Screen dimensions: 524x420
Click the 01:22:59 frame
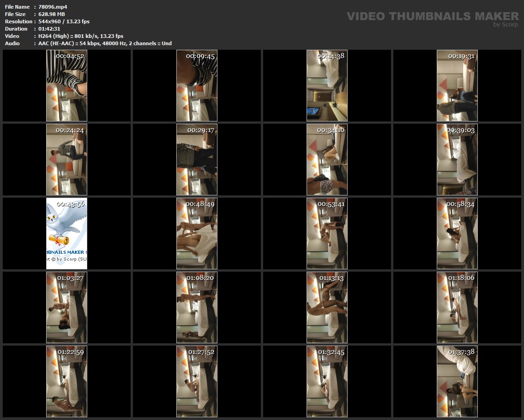pyautogui.click(x=66, y=381)
